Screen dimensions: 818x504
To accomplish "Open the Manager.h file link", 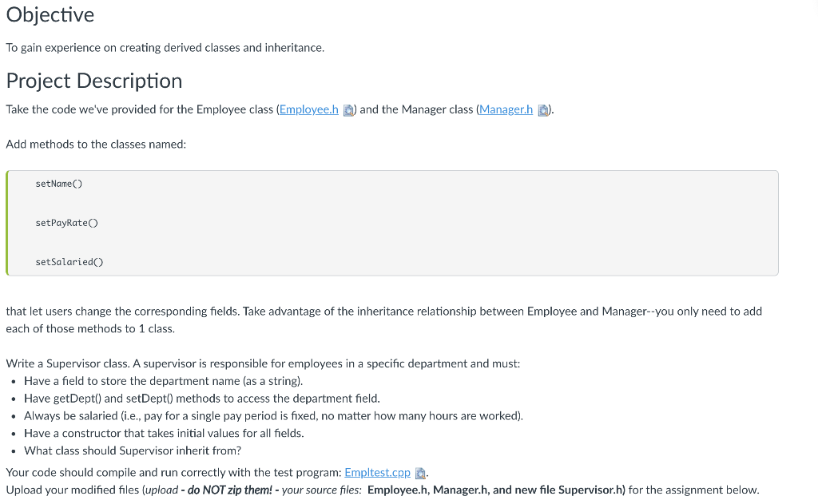I will pos(506,109).
